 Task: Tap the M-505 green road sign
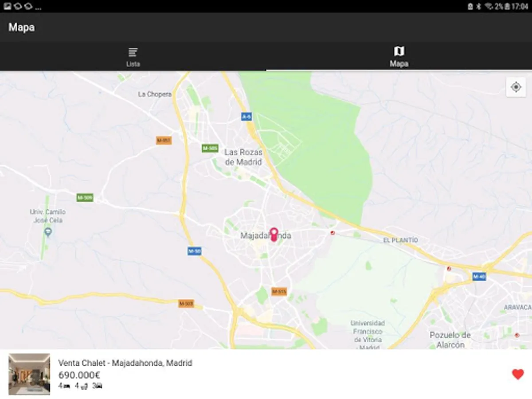[x=210, y=148]
